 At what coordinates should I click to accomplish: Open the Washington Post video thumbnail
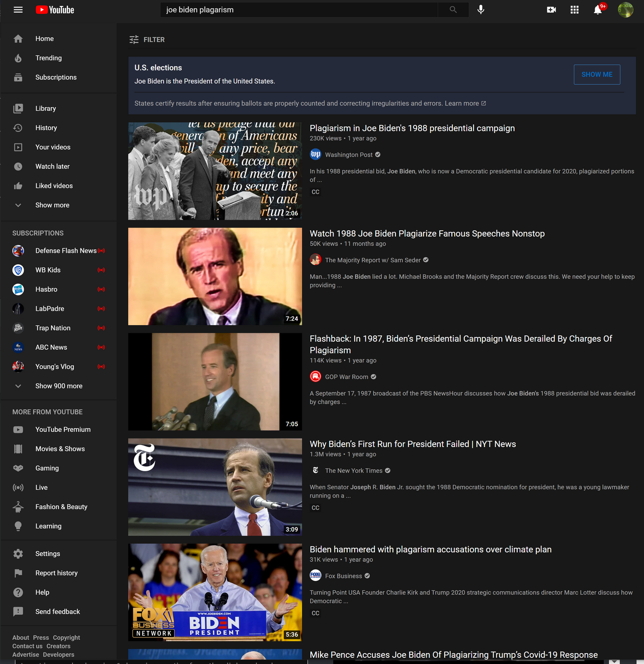[215, 171]
